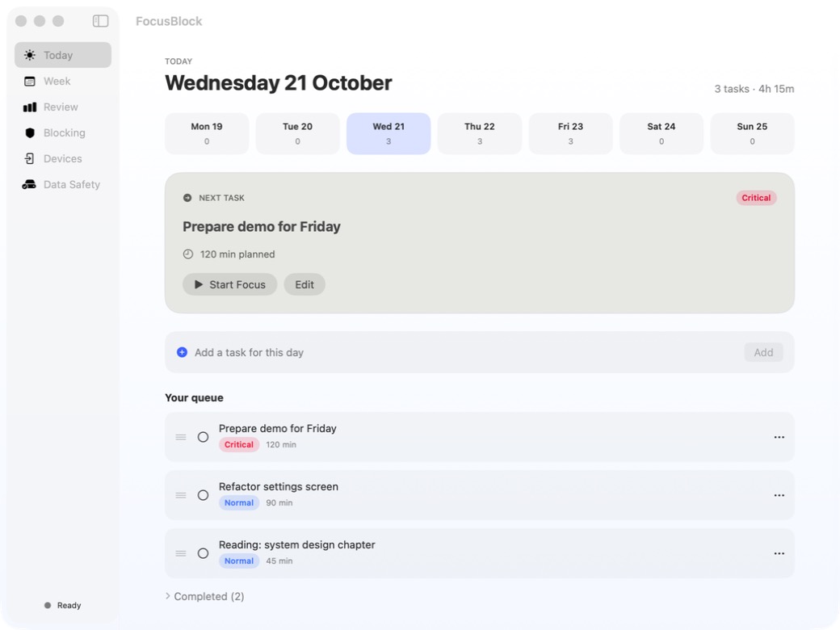The width and height of the screenshot is (840, 630).
Task: Click the sun icon beside Today
Action: [x=30, y=55]
